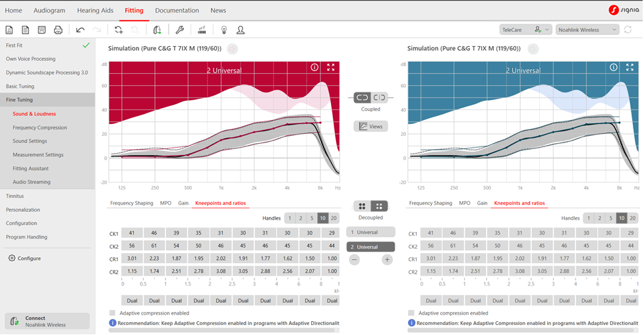The image size is (644, 335).
Task: Show info for the blue graph
Action: pyautogui.click(x=614, y=67)
